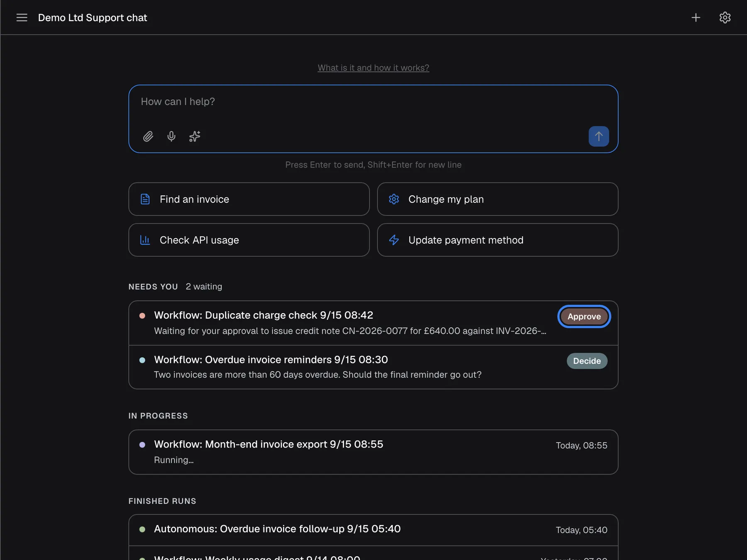This screenshot has width=747, height=560.
Task: Approve the duplicate charge credit note
Action: [584, 317]
